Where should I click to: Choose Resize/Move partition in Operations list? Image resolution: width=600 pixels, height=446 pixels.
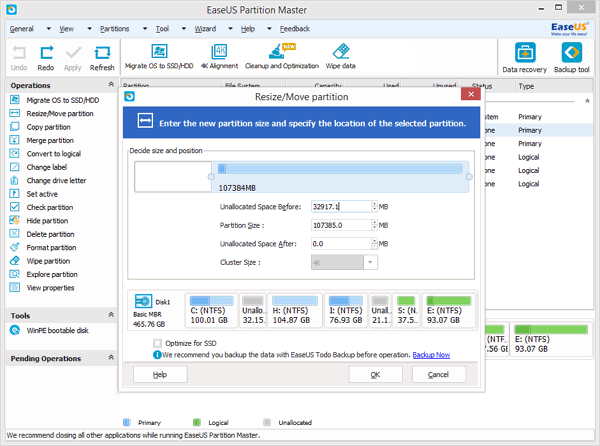52,114
